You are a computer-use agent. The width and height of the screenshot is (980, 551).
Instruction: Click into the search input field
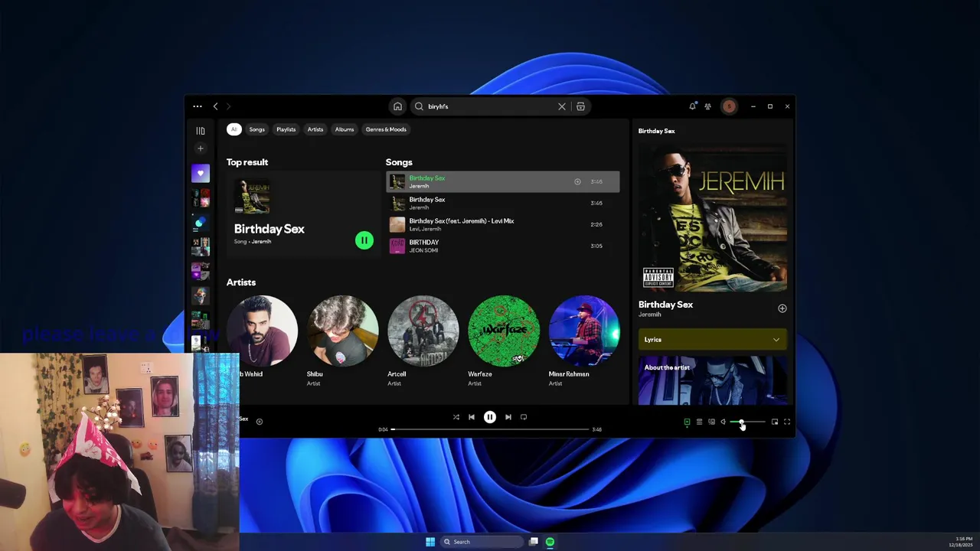tap(491, 106)
